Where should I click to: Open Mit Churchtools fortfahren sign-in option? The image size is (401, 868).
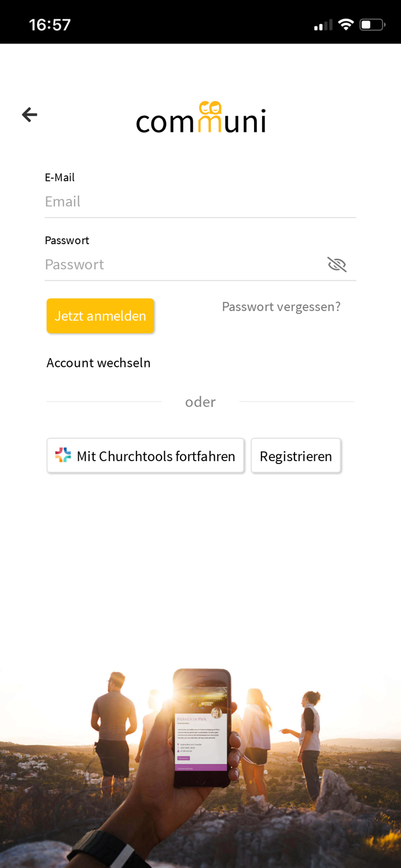point(145,455)
